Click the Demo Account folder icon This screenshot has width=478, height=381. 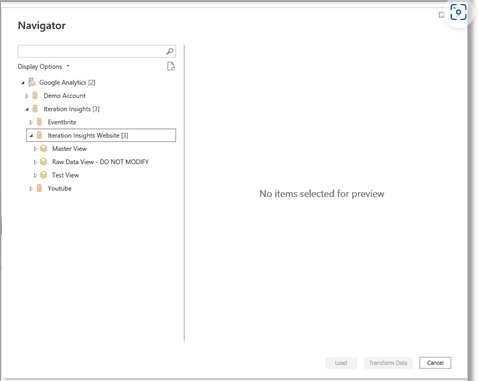point(35,96)
